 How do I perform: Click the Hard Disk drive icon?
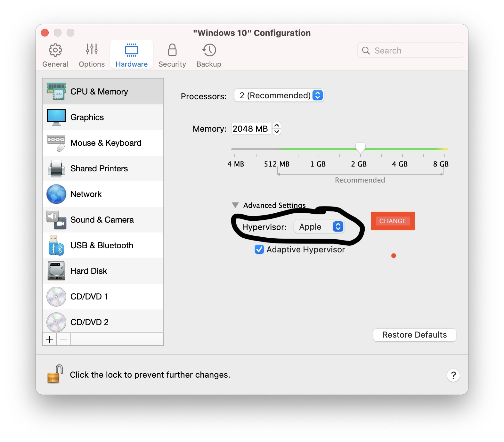tap(56, 271)
